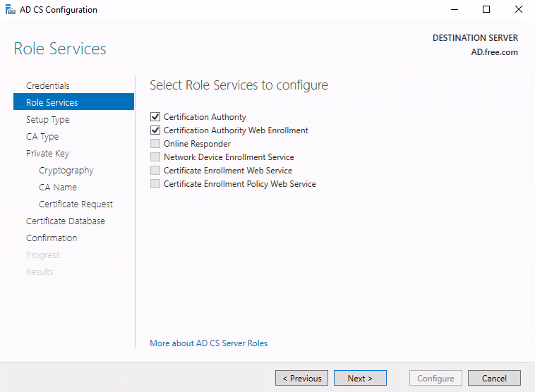The height and width of the screenshot is (392, 535).
Task: Click the AD.free.com destination server name
Action: [494, 52]
